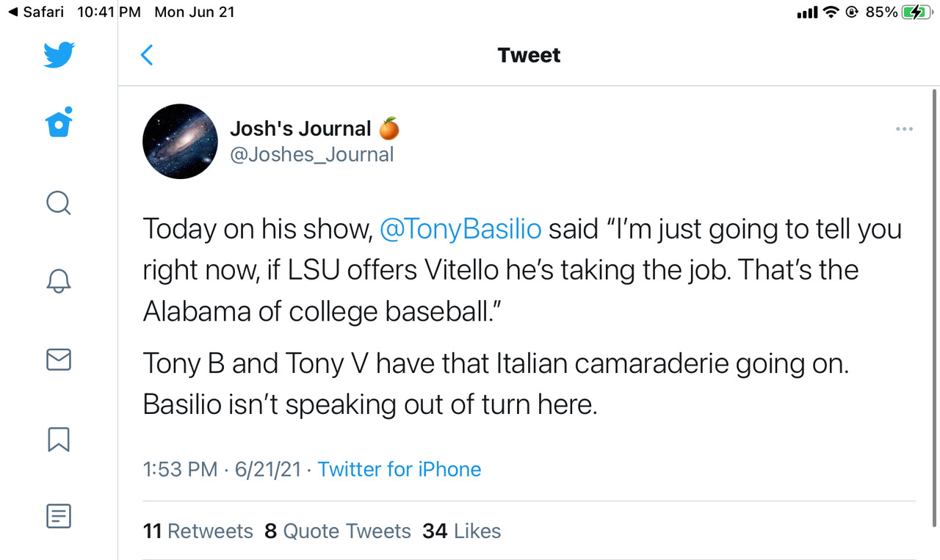View the 11 Retweets list
Screen dimensions: 940x560
(198, 531)
